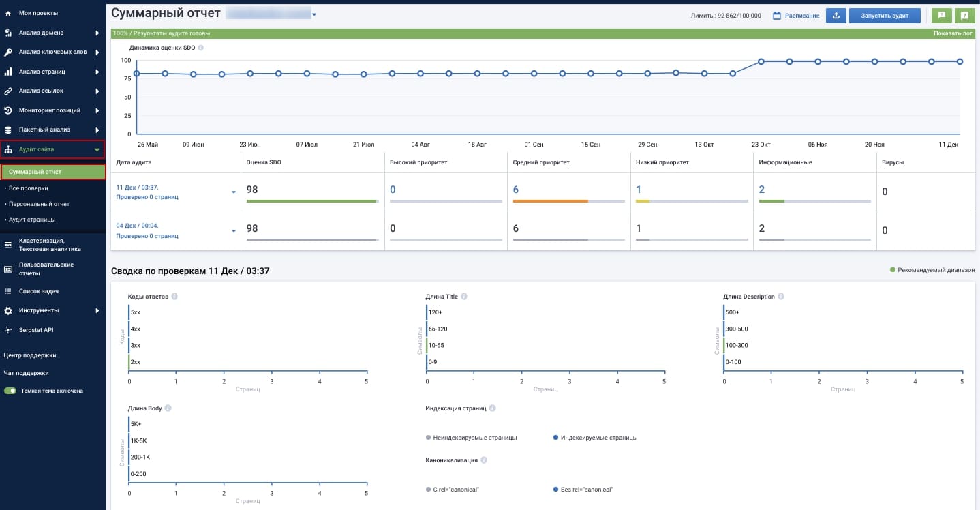
Task: Expand the Анализ ключевых слов menu
Action: pos(52,52)
